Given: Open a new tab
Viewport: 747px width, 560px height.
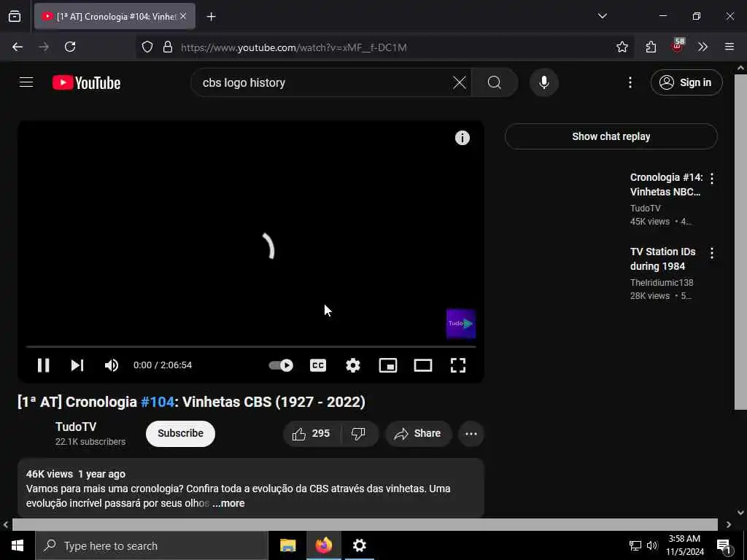Looking at the screenshot, I should (x=211, y=17).
